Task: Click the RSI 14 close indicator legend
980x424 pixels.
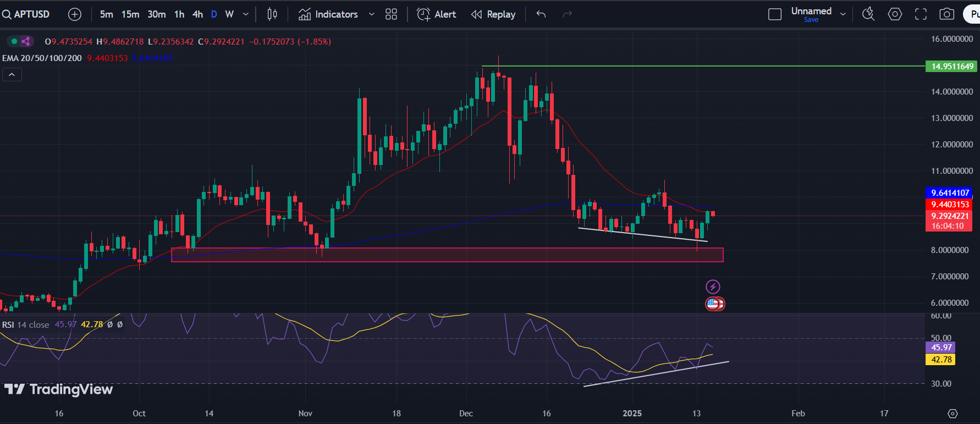Action: (x=25, y=324)
